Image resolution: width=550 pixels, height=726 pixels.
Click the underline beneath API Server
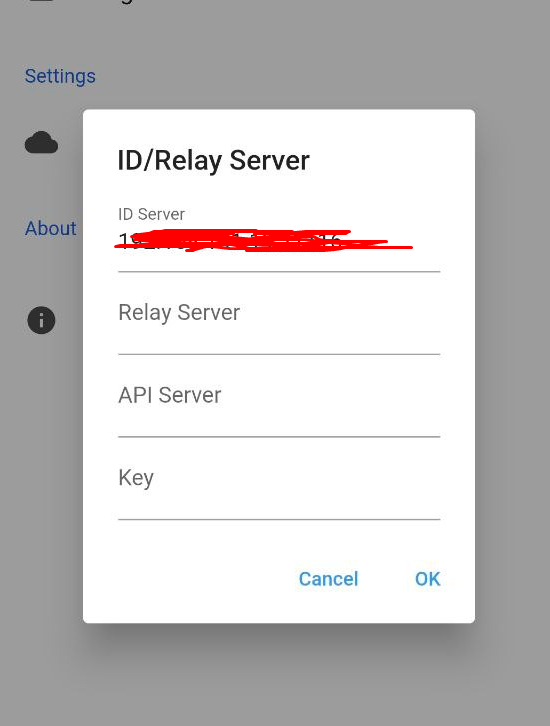pyautogui.click(x=279, y=437)
